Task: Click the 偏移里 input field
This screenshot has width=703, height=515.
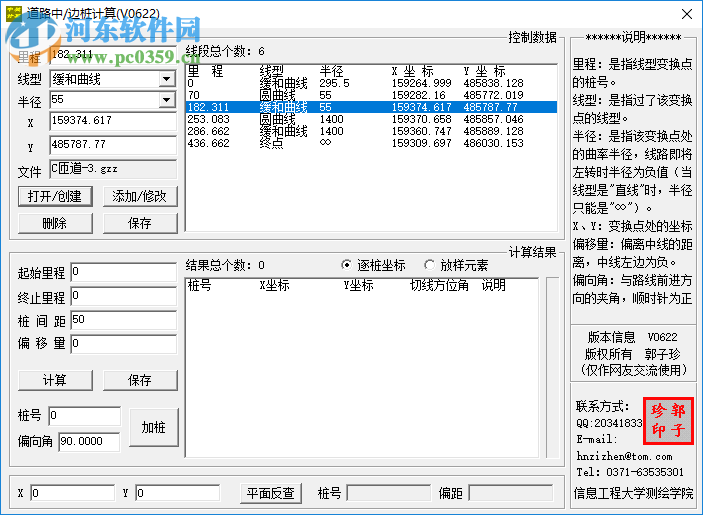Action: (x=124, y=344)
